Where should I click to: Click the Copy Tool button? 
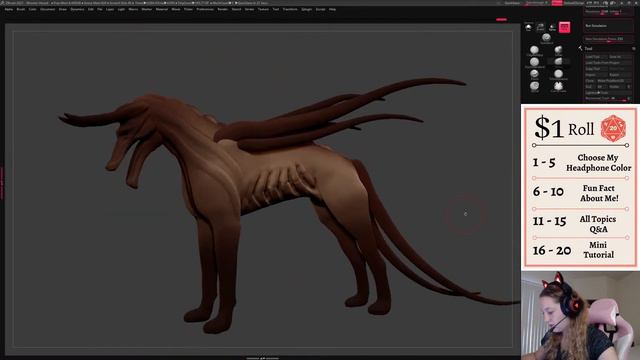point(596,69)
